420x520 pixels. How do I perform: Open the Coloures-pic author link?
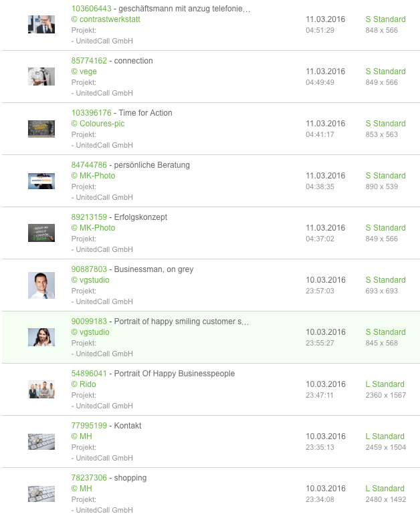click(x=98, y=124)
